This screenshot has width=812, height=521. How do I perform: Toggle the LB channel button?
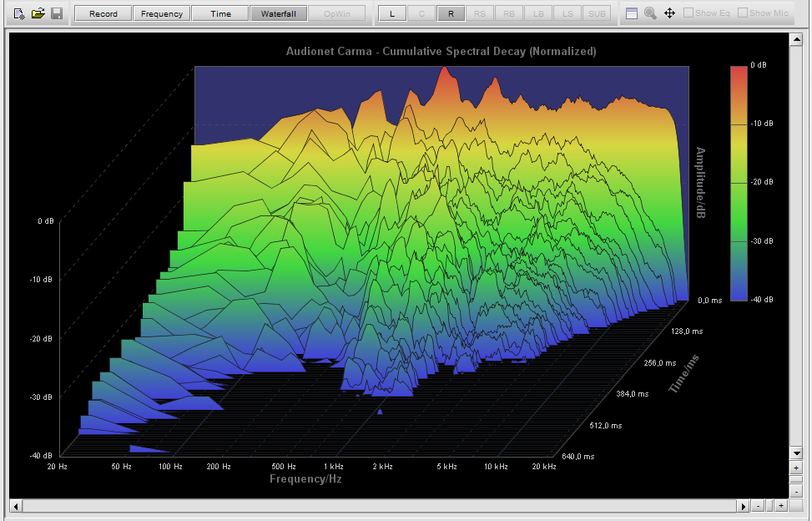click(x=538, y=13)
